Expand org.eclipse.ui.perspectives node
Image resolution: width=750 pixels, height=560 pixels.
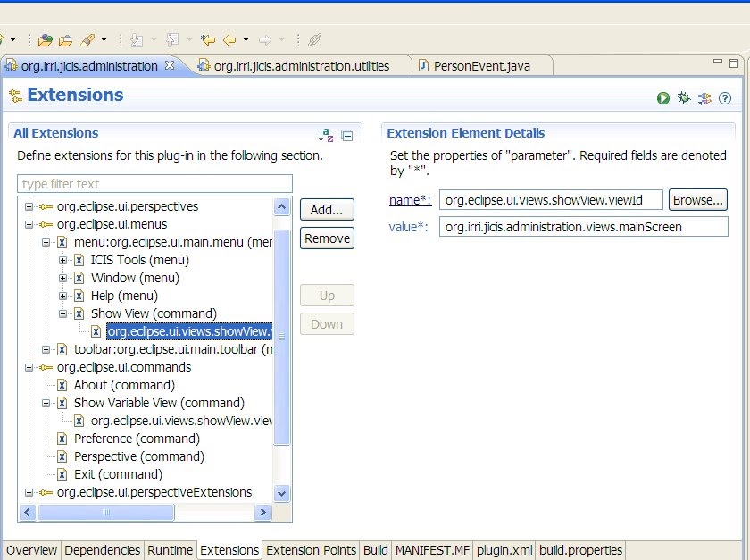[29, 207]
